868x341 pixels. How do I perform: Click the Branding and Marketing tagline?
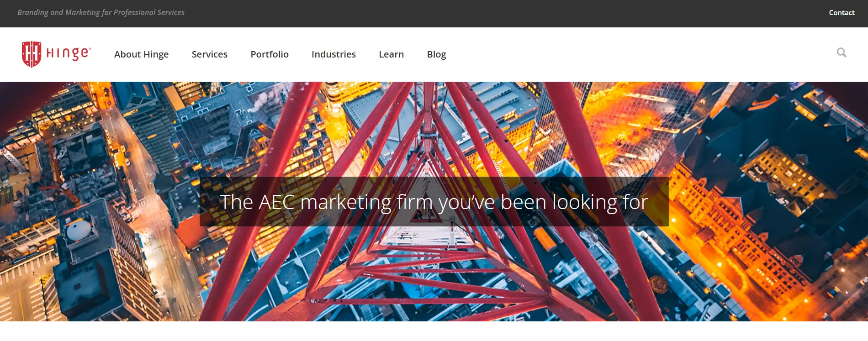[x=101, y=12]
